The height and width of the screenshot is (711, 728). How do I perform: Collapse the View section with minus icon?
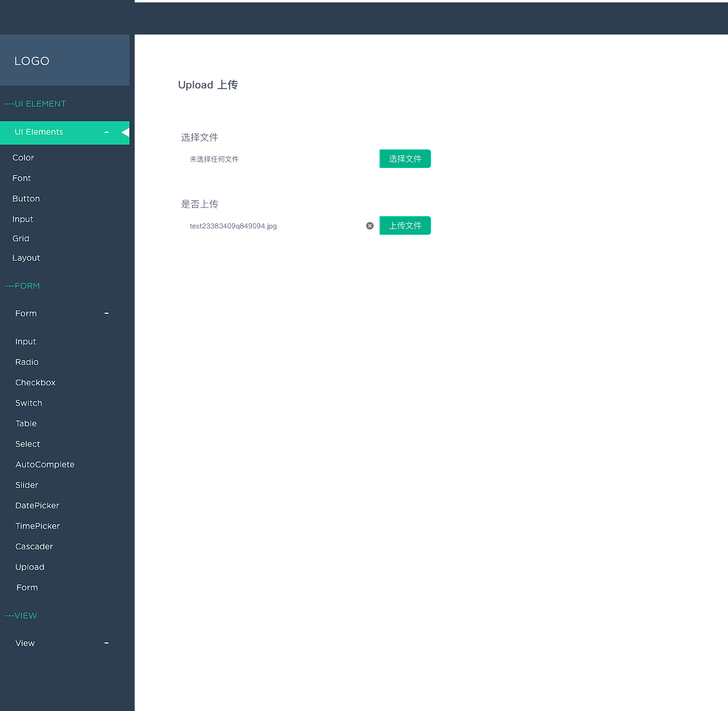pos(107,643)
